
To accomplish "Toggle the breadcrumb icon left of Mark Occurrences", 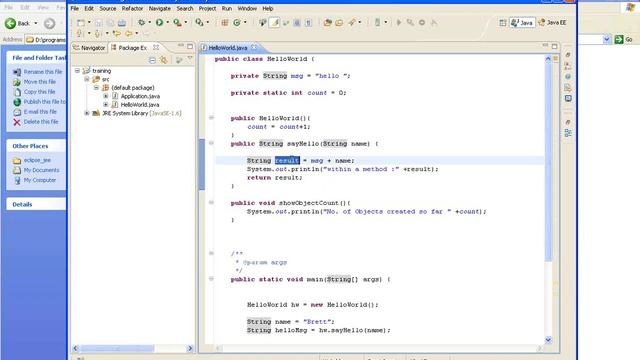I will pos(262,23).
